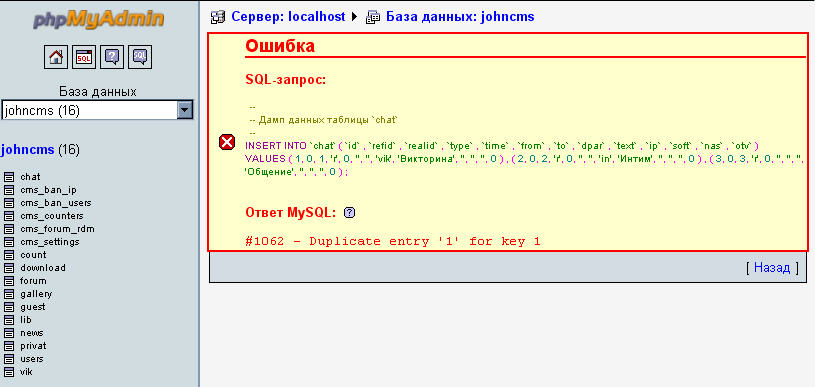The image size is (815, 387).
Task: Click the 'Дамп данных таблицы `chat`' comment
Action: 328,119
